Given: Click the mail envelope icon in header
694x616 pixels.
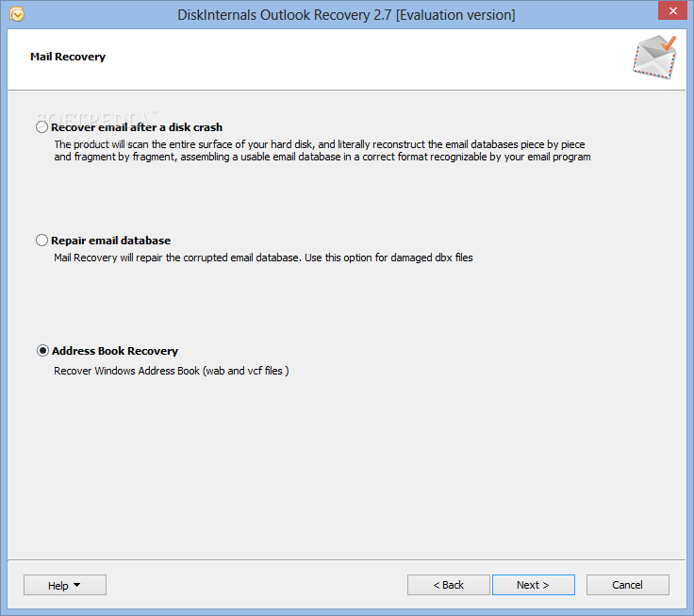Looking at the screenshot, I should pos(654,58).
